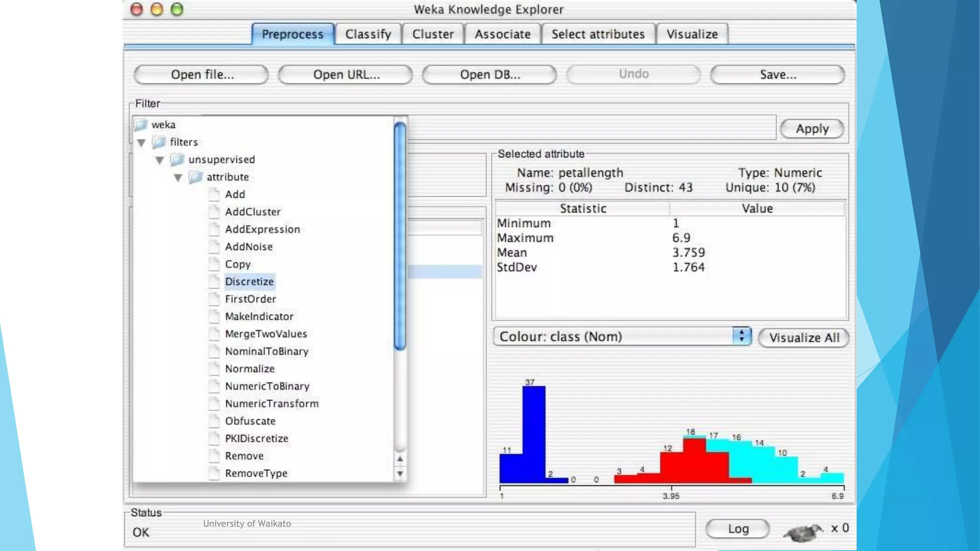This screenshot has height=551, width=980.
Task: Click the unsupervised folder icon
Action: pyautogui.click(x=178, y=159)
